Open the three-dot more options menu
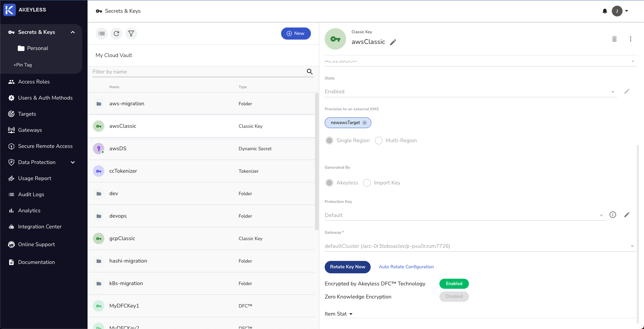644x329 pixels. (x=631, y=39)
